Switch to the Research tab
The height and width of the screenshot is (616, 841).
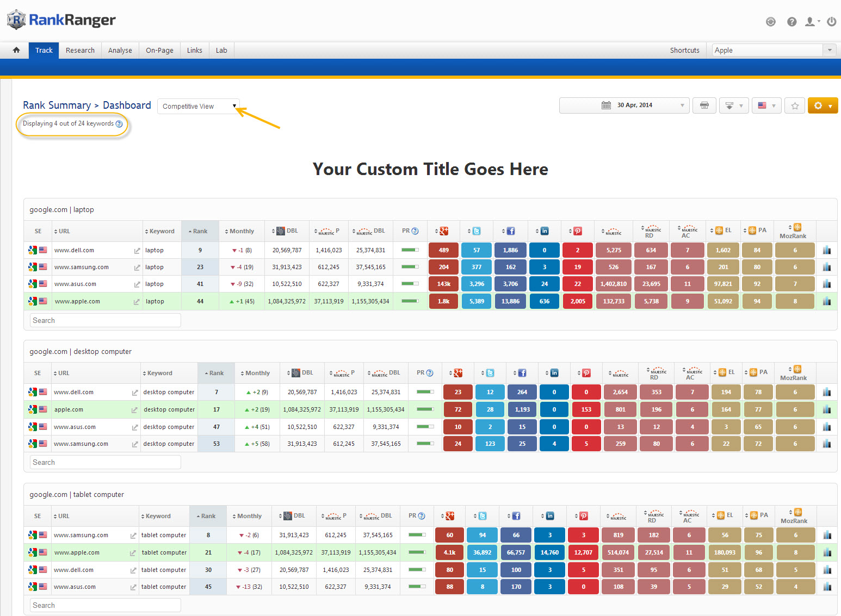[x=80, y=50]
